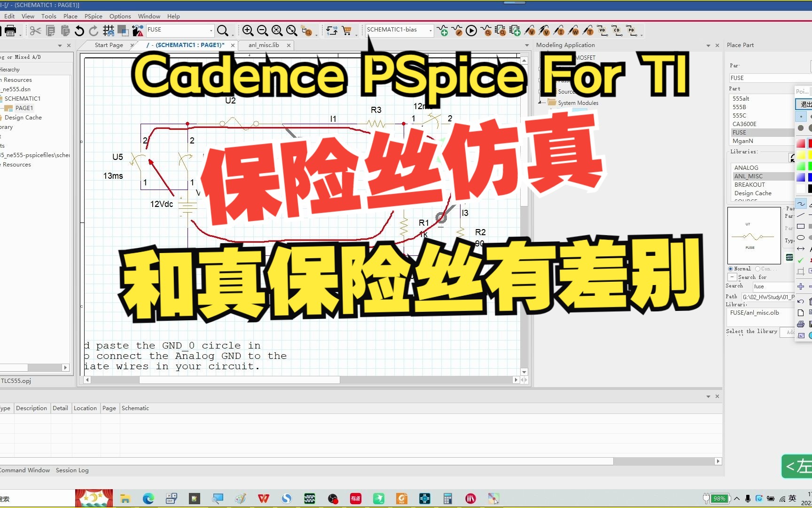This screenshot has height=508, width=812.
Task: Toggle the snap-to-grid icon
Action: pos(109,31)
